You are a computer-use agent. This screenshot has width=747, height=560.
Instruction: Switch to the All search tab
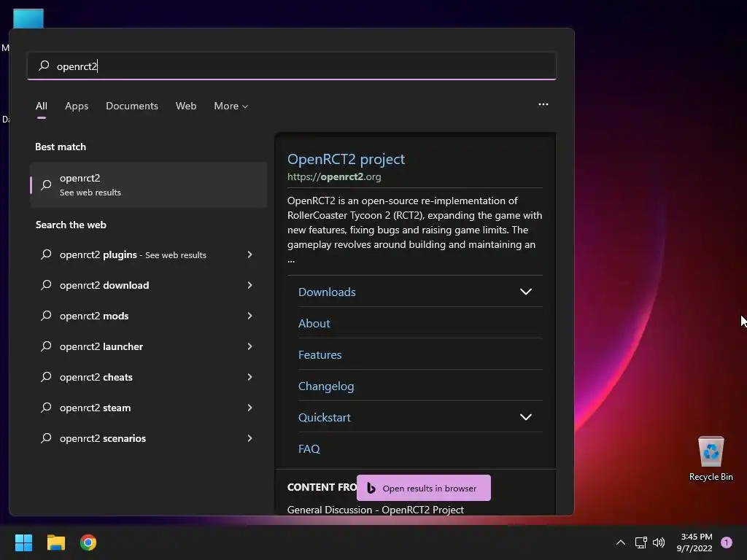tap(42, 106)
